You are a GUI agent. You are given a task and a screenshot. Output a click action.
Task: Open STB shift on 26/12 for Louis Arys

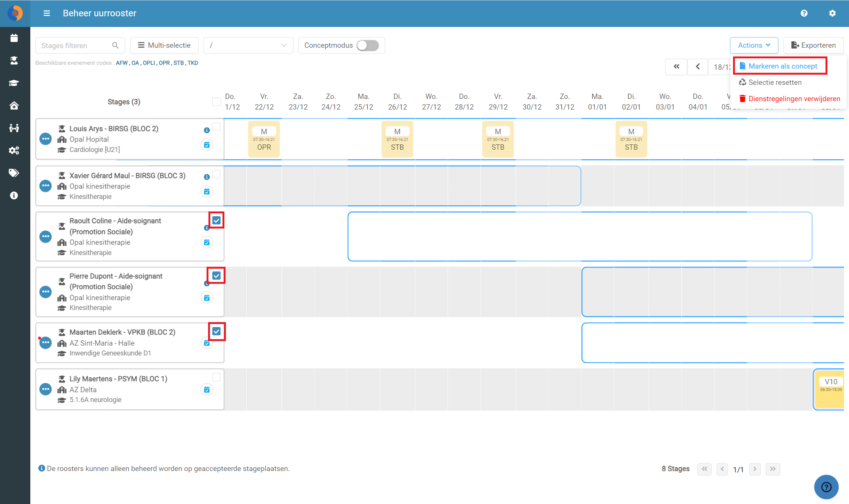(x=397, y=139)
